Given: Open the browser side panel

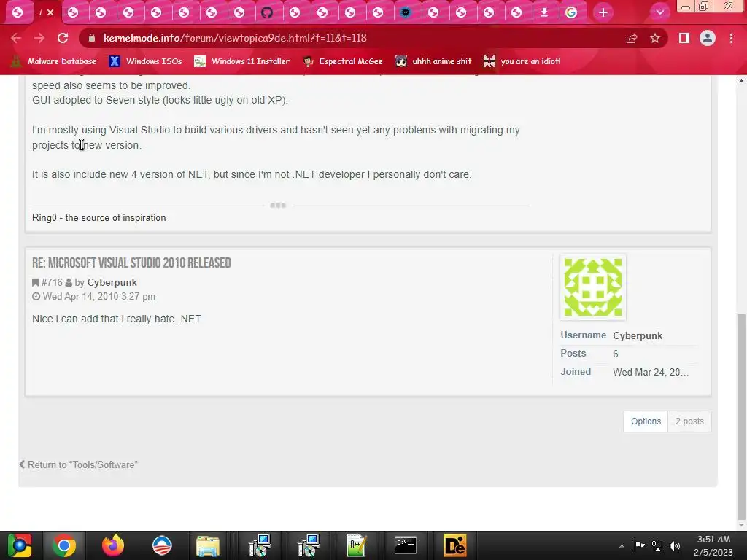Looking at the screenshot, I should click(x=684, y=38).
